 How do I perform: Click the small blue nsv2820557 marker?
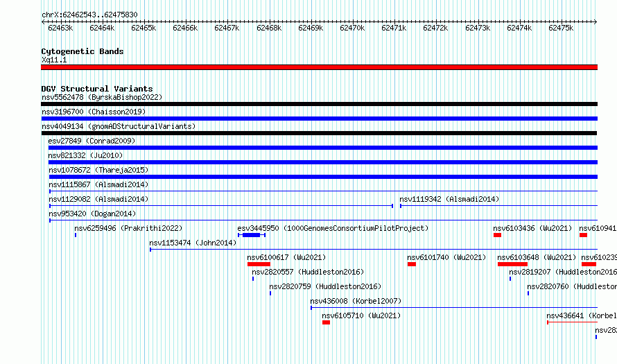[253, 279]
